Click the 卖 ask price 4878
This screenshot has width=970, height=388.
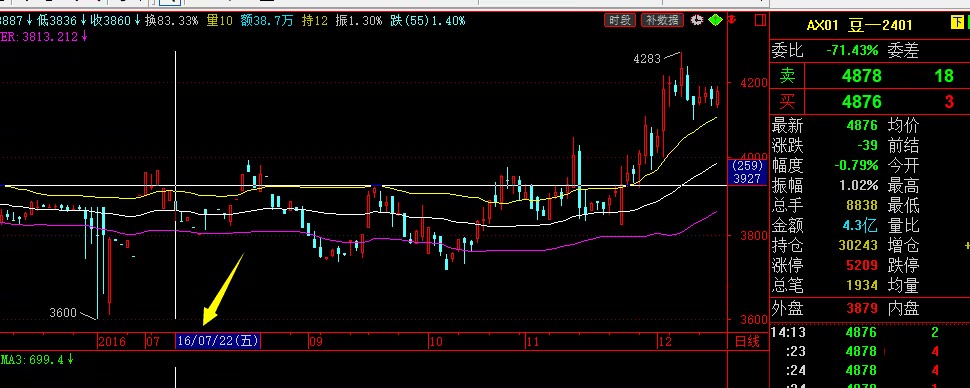[x=861, y=76]
